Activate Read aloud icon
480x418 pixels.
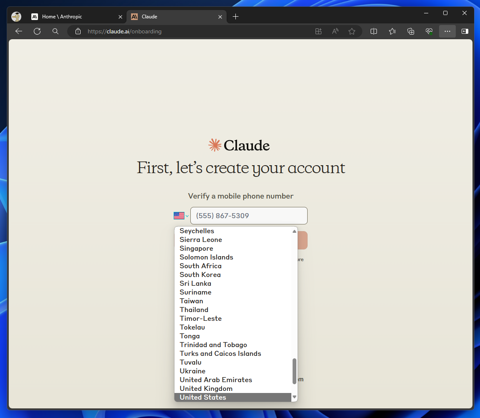[x=335, y=31]
